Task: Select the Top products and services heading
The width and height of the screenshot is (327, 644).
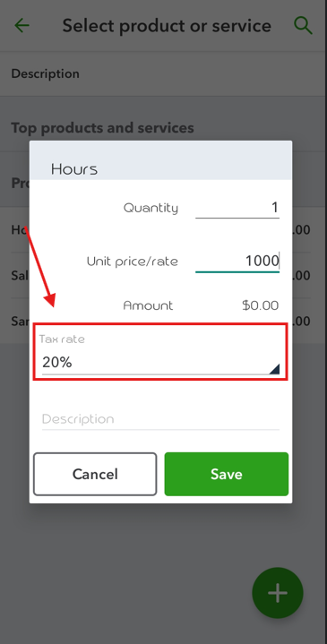Action: [x=102, y=128]
